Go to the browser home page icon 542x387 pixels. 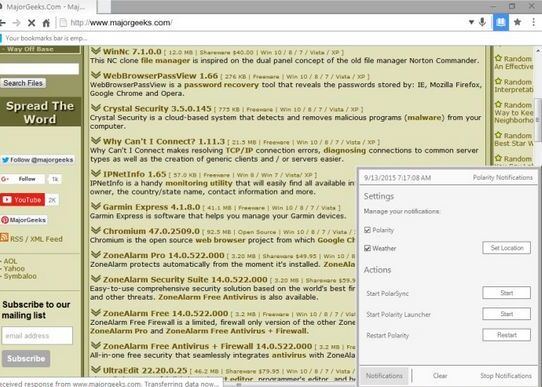tap(46, 23)
